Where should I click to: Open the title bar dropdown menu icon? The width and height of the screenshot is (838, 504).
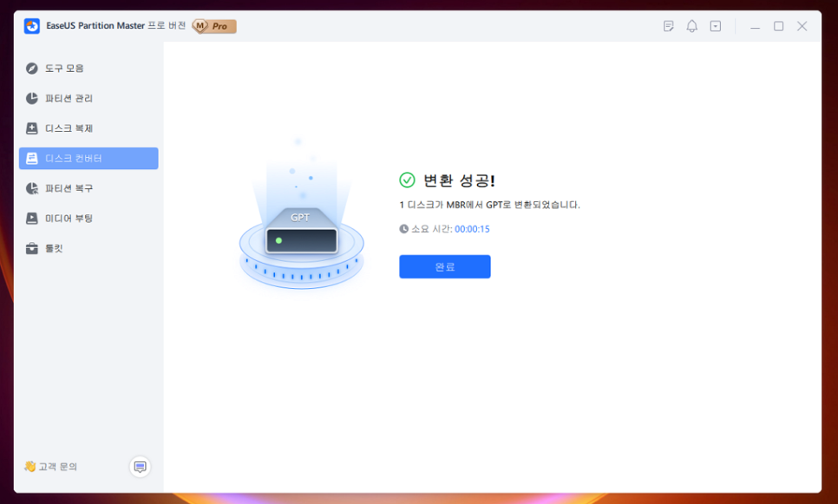(x=716, y=26)
